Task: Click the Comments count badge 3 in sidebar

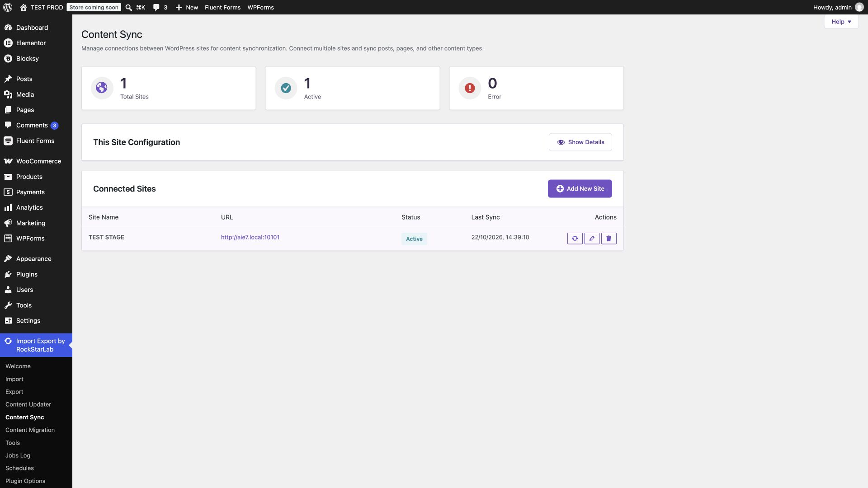Action: [54, 126]
